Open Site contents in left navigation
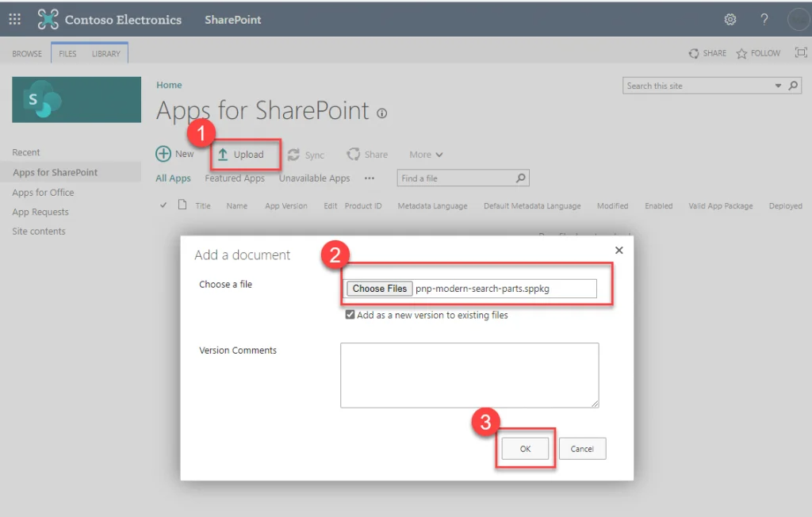The height and width of the screenshot is (517, 812). [x=39, y=231]
